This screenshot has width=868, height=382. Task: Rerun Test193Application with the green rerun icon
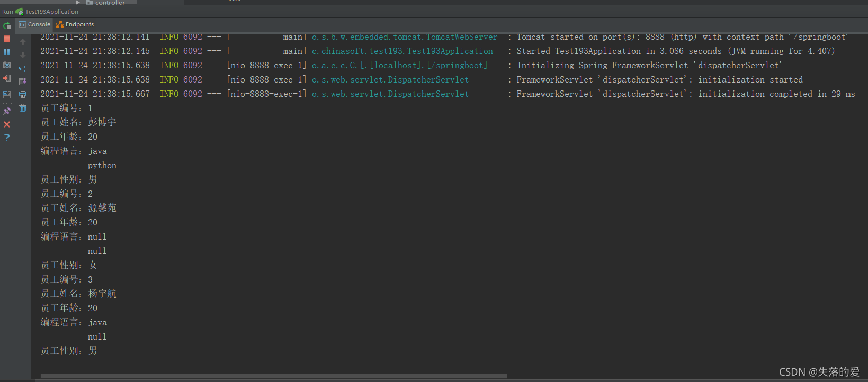[x=7, y=25]
